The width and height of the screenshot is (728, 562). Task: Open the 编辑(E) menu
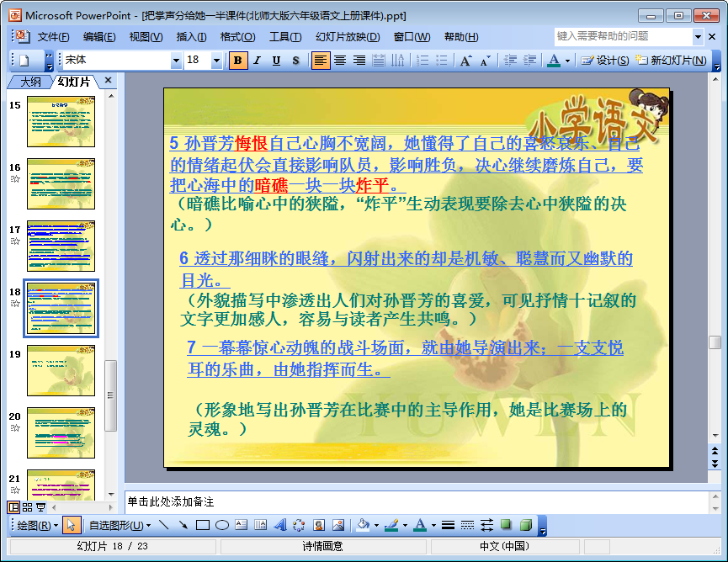coord(99,37)
